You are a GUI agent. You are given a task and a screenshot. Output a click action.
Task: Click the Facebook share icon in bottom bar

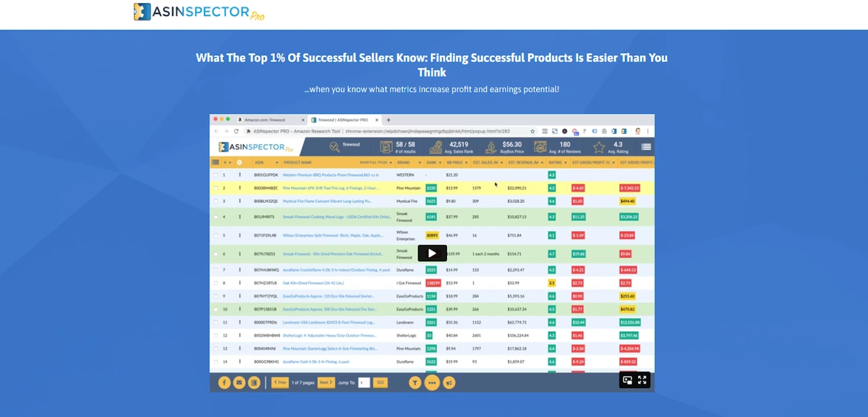tap(225, 382)
